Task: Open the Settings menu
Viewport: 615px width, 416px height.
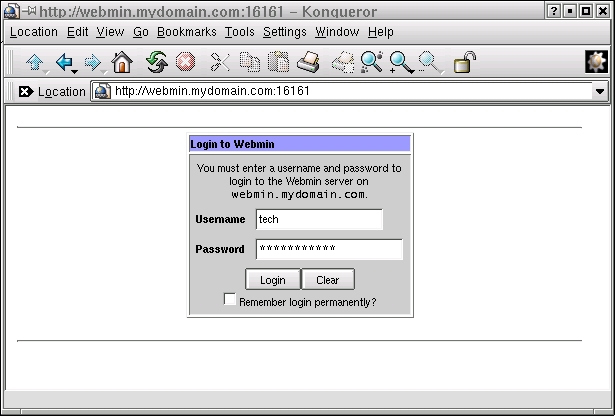Action: click(285, 32)
